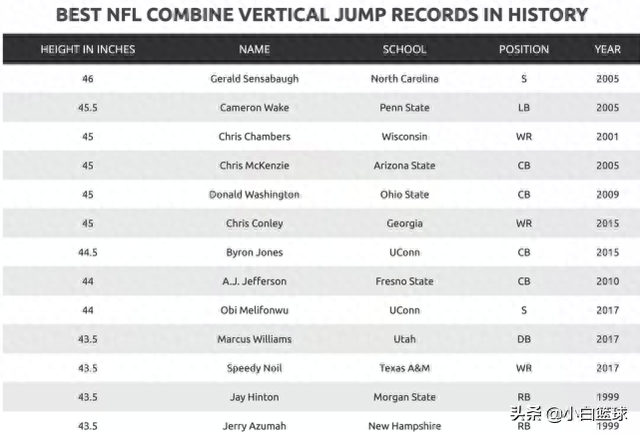Click Georgia in the school column

(x=404, y=223)
